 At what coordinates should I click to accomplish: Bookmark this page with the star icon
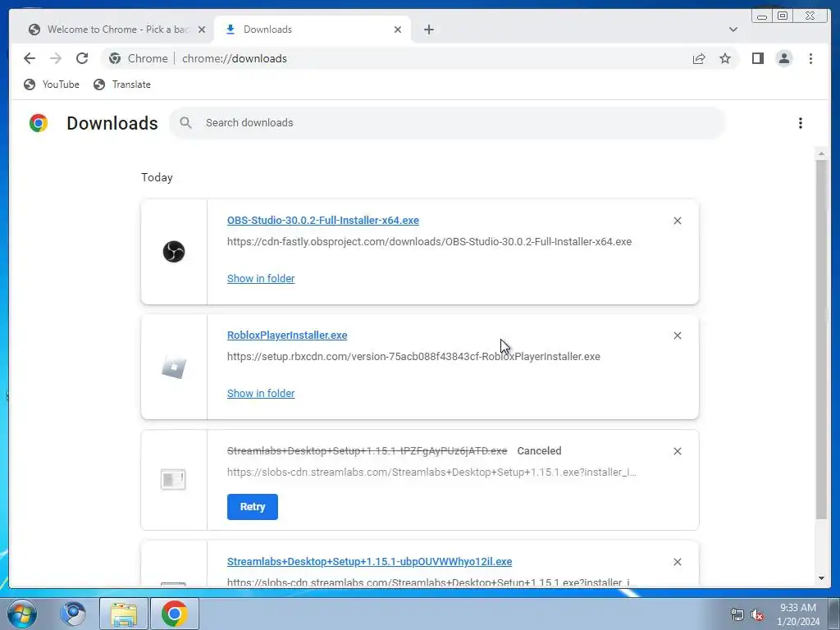coord(725,58)
